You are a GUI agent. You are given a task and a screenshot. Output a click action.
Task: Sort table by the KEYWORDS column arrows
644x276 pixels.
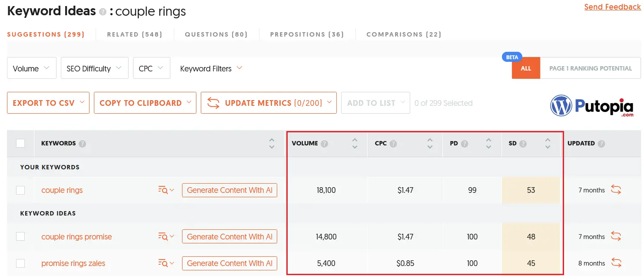click(x=272, y=144)
